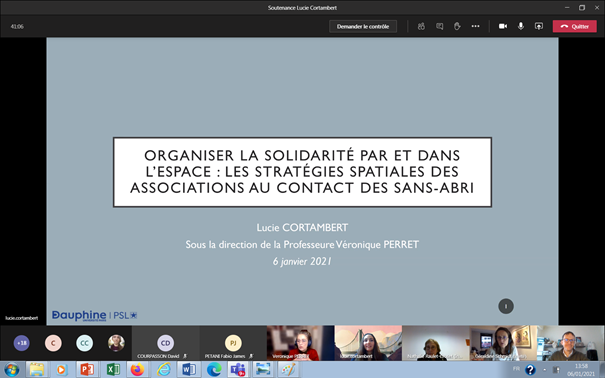Open the more actions ellipsis menu
This screenshot has height=378, width=605.
click(x=475, y=26)
